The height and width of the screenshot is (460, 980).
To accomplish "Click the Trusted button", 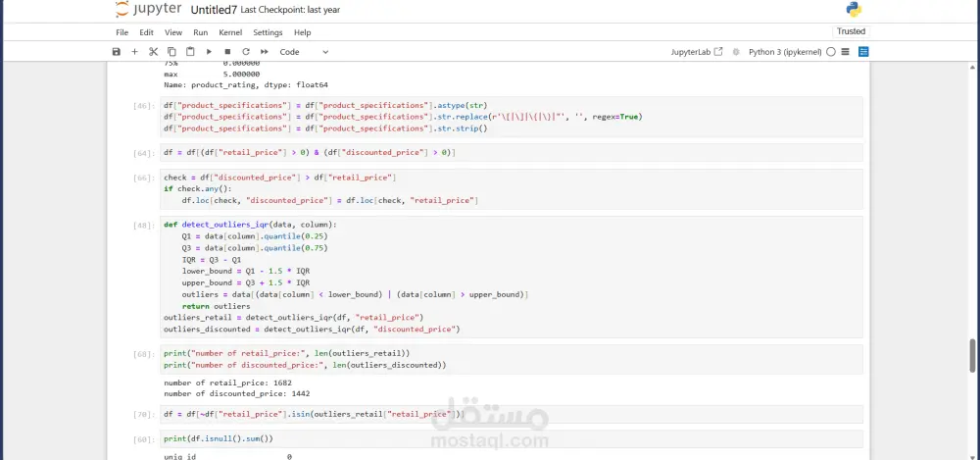I will (851, 31).
